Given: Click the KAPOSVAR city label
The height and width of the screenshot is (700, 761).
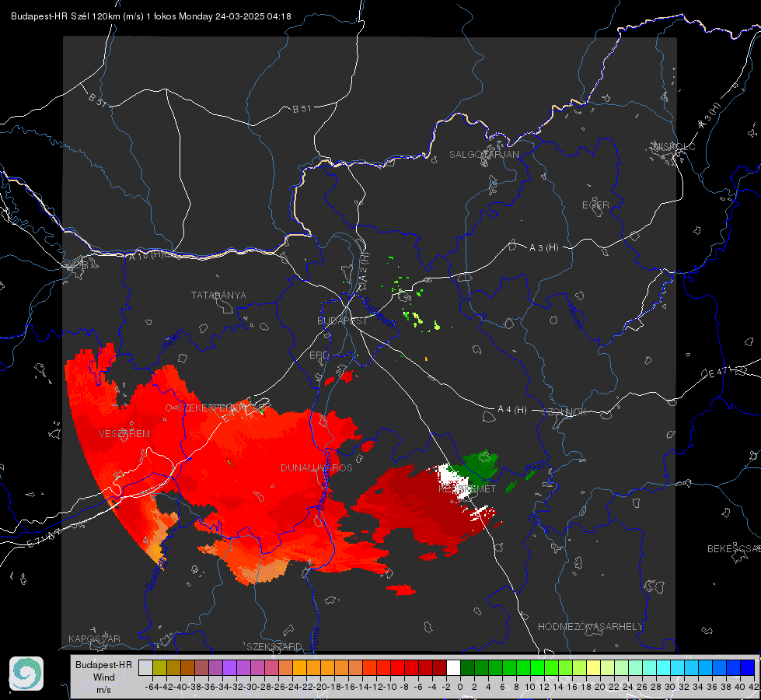Looking at the screenshot, I should tap(94, 639).
